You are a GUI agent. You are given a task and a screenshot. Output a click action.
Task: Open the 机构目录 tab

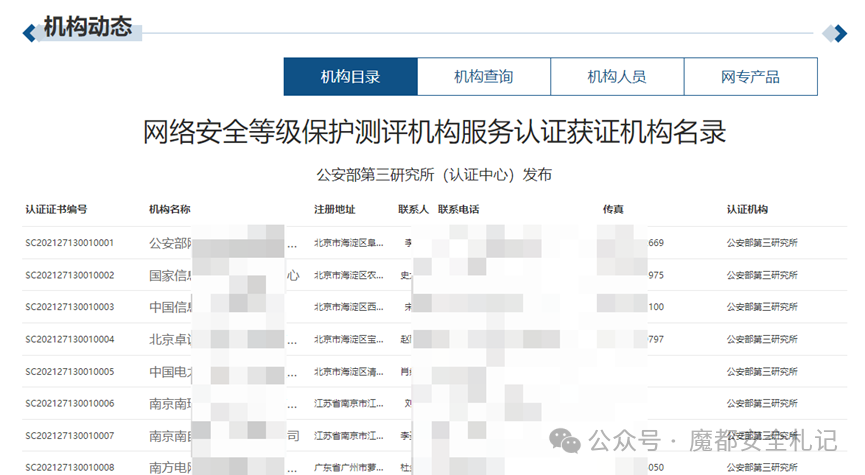pos(350,77)
